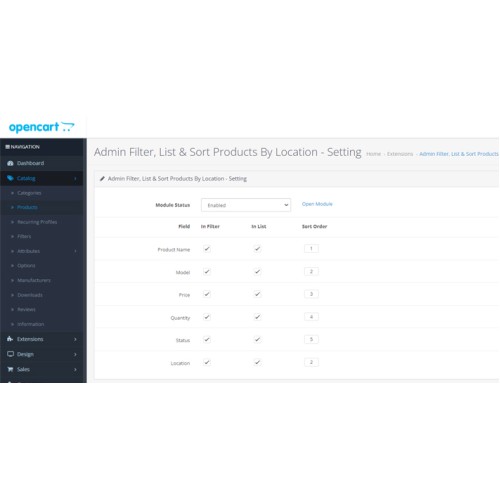500x500 pixels.
Task: Click the Dashboard gauge icon
Action: pyautogui.click(x=10, y=163)
